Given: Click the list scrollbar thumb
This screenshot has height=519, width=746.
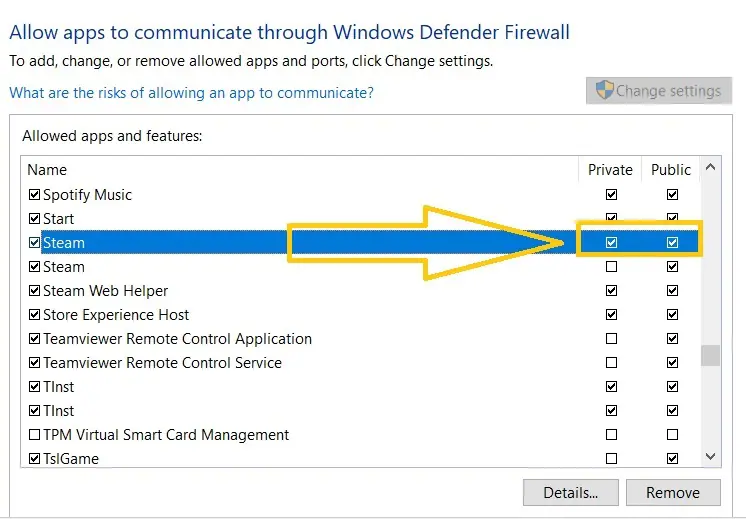Looking at the screenshot, I should [x=710, y=355].
